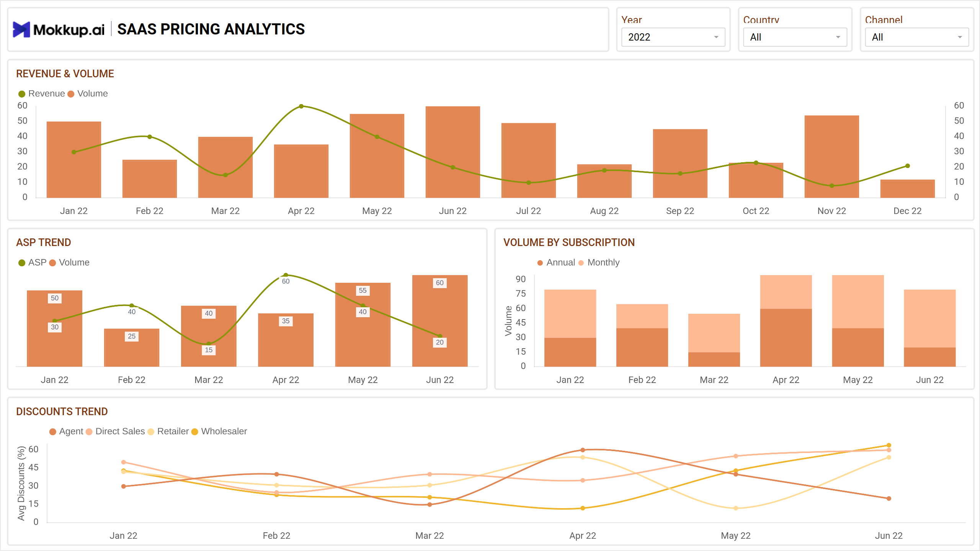Click the SAAS PRICING ANALYTICS heading
The image size is (980, 551).
point(211,29)
